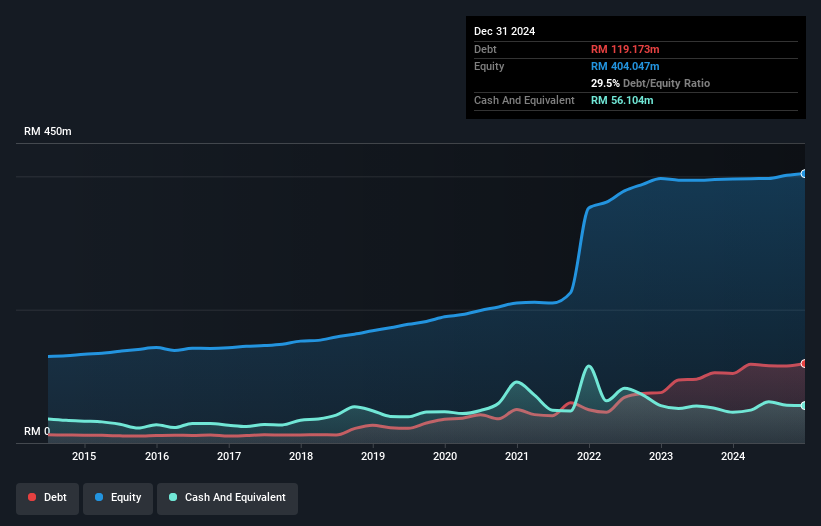Click the Cash And Equivalent end-point marker
Viewport: 821px width, 526px height.
coord(804,406)
